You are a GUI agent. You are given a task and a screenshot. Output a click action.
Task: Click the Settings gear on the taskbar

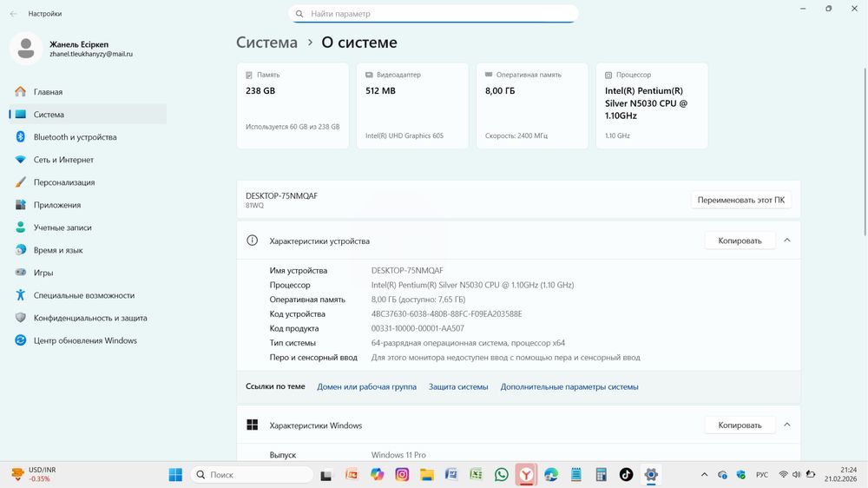[x=651, y=475]
